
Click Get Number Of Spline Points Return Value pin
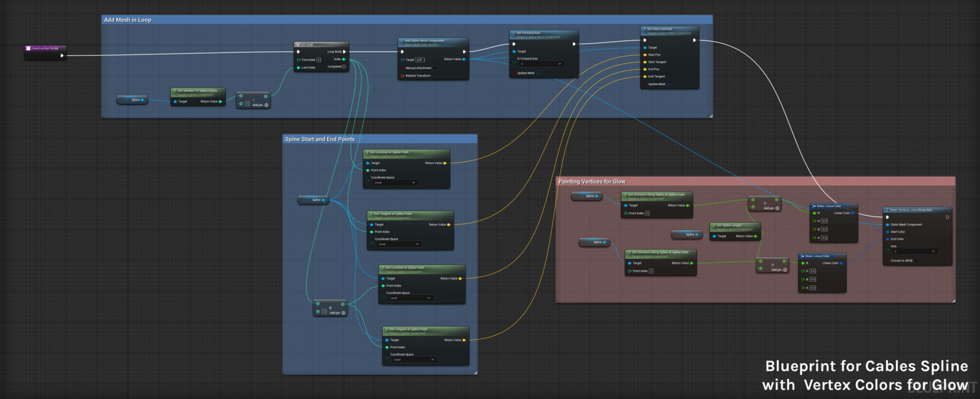point(221,102)
